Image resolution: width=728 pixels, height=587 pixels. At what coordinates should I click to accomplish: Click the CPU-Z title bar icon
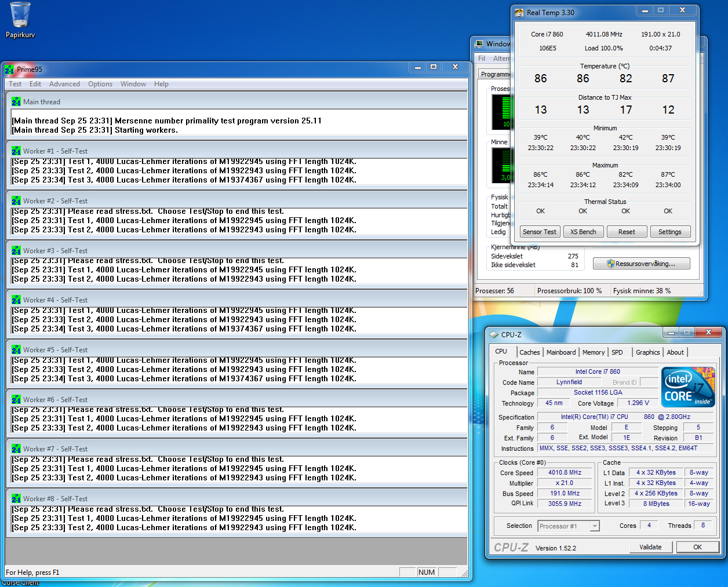click(494, 334)
